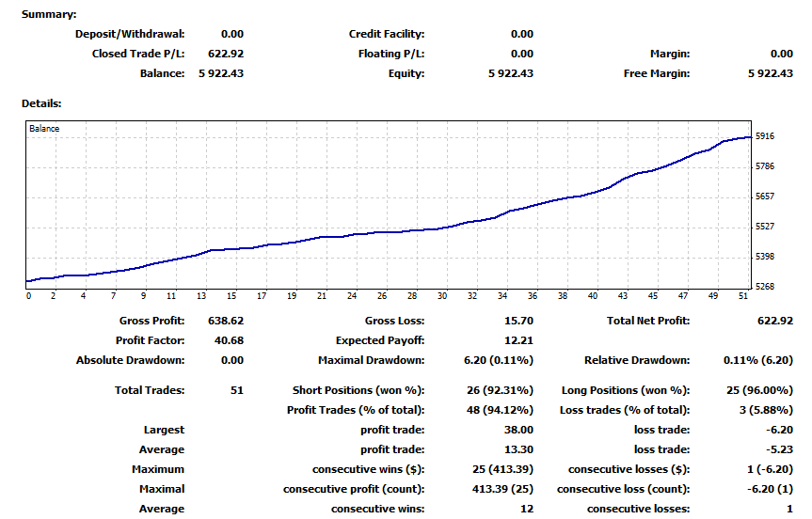This screenshot has width=812, height=519.
Task: Click the 5527 axis value on the chart
Action: click(x=765, y=227)
